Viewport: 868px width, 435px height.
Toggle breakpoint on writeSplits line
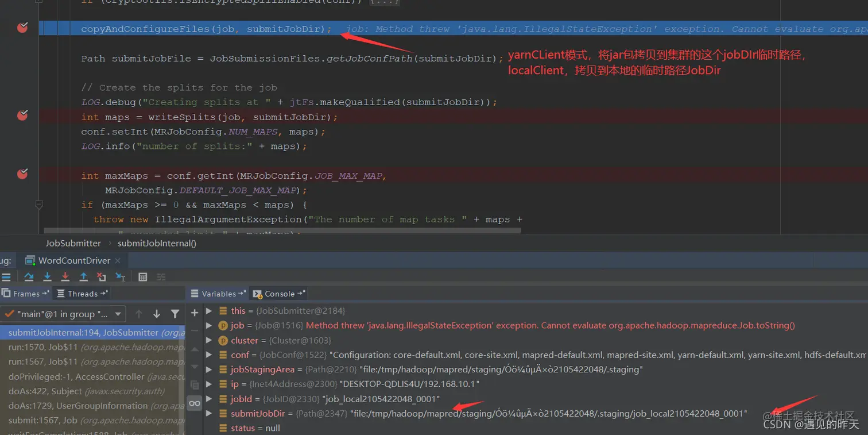point(22,115)
